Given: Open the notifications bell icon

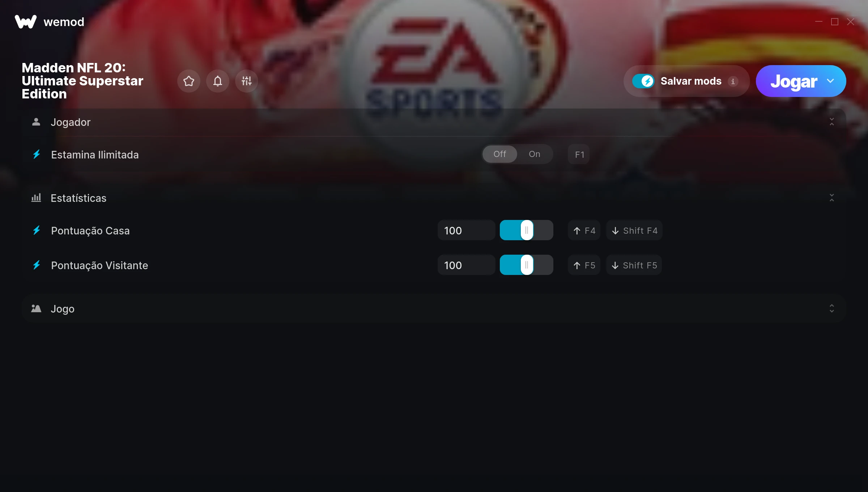Looking at the screenshot, I should tap(218, 81).
